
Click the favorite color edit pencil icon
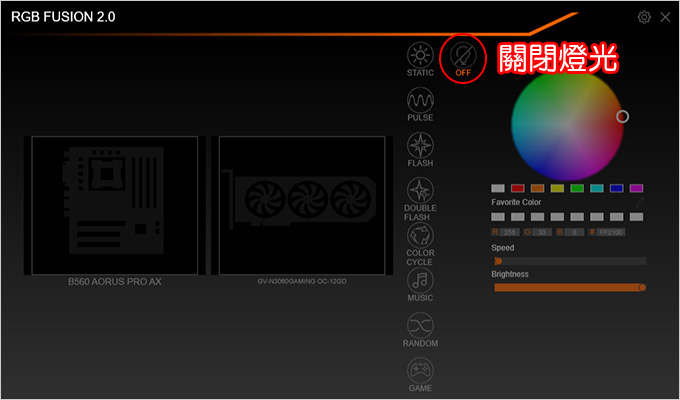(640, 202)
